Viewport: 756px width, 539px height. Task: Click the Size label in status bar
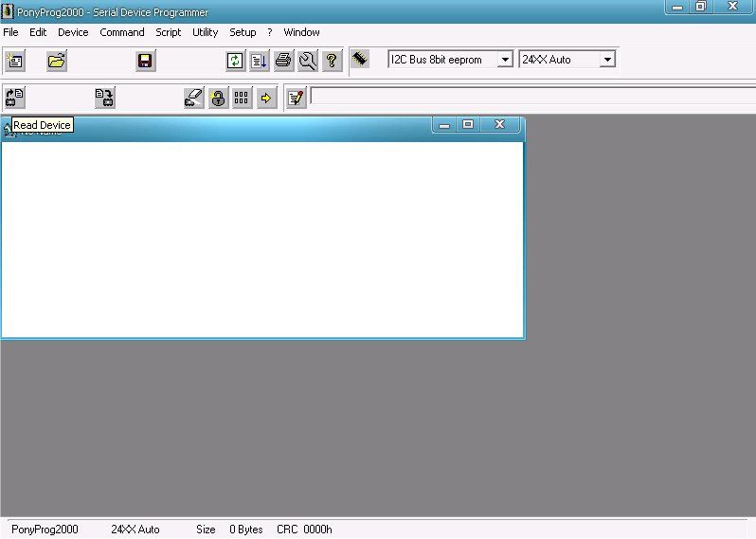(x=206, y=530)
